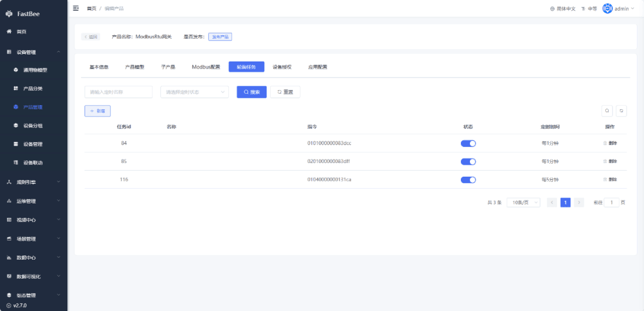644x311 pixels.
Task: Click the 重置 reset button
Action: [285, 92]
